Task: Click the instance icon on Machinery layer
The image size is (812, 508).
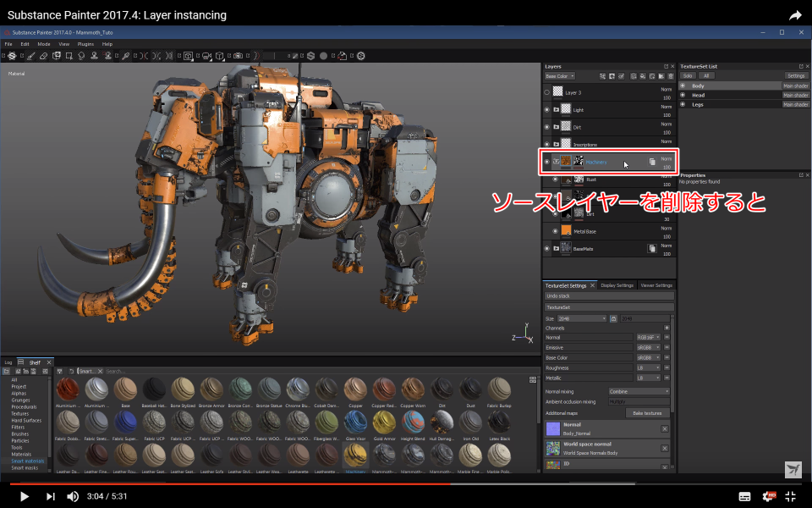Action: [x=652, y=162]
